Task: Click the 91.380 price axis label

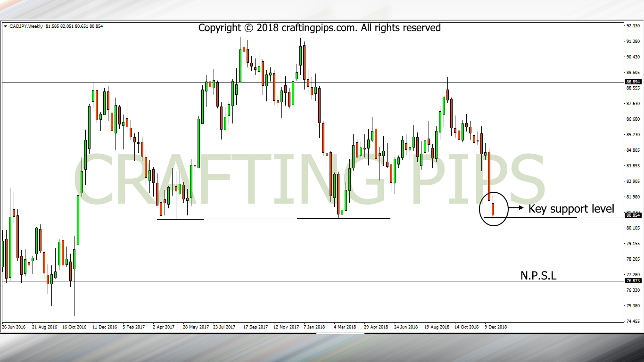Action: coord(633,41)
